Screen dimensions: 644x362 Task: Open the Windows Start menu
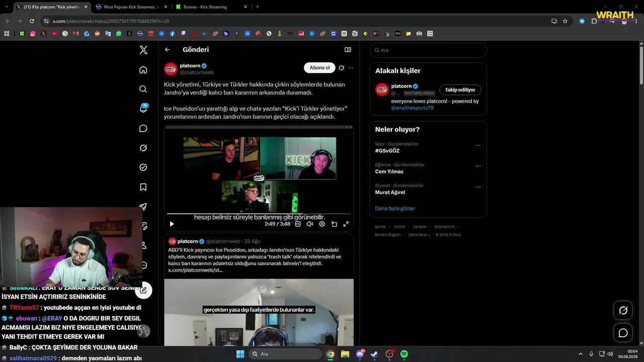click(x=240, y=354)
